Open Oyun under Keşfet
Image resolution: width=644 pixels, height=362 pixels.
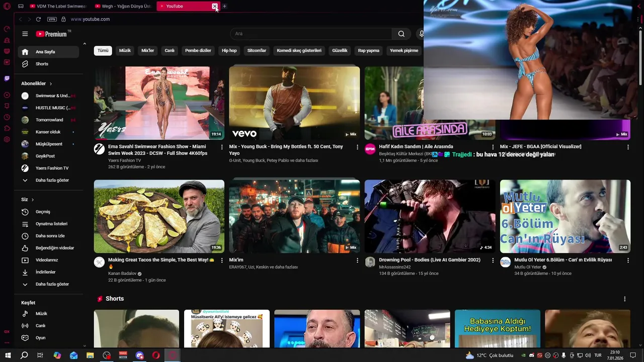click(x=48, y=338)
